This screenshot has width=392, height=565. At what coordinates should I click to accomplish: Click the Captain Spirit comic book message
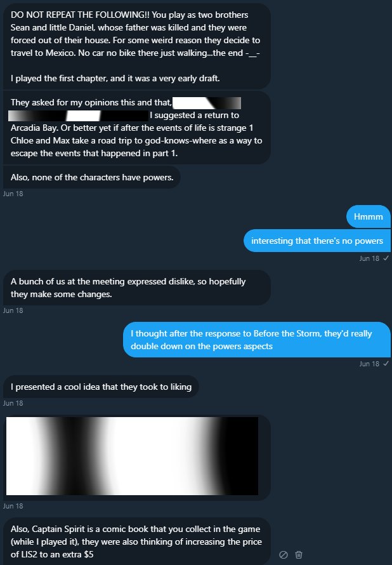coord(137,542)
